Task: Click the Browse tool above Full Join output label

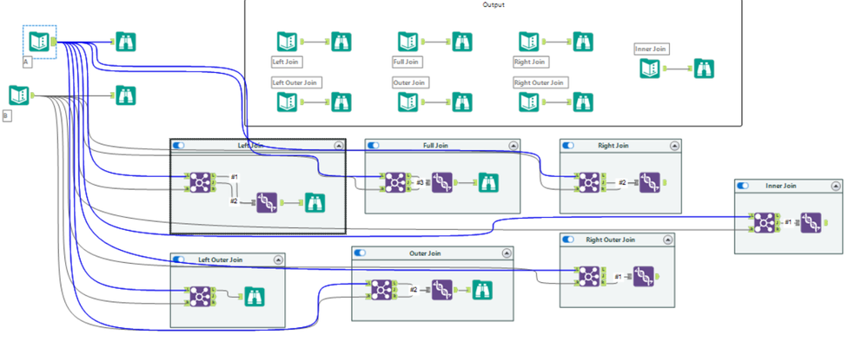Action: click(x=462, y=42)
